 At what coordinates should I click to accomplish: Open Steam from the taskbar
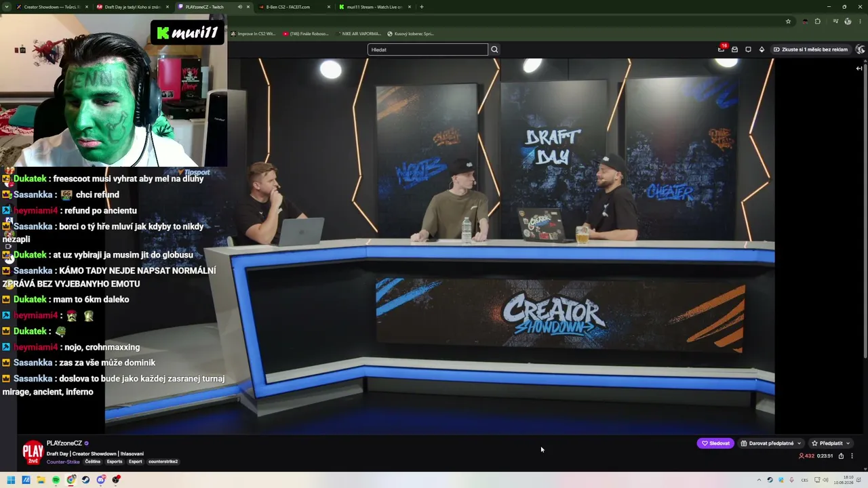(x=85, y=480)
